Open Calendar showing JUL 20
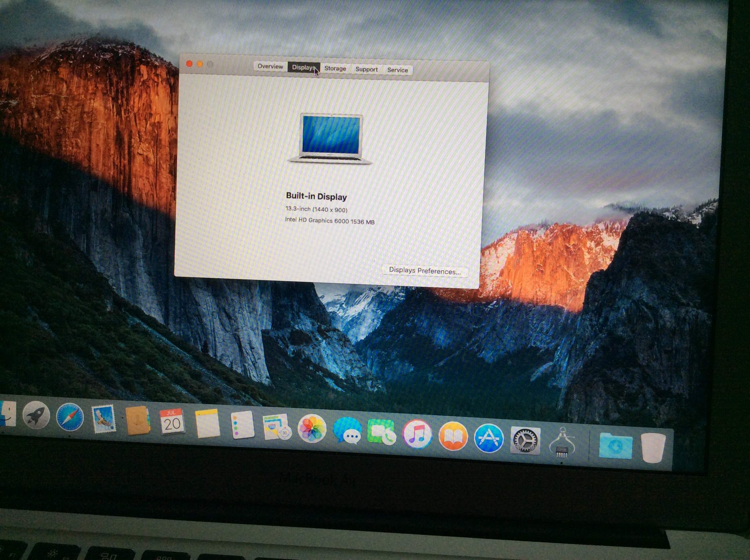This screenshot has height=560, width=750. [x=172, y=422]
